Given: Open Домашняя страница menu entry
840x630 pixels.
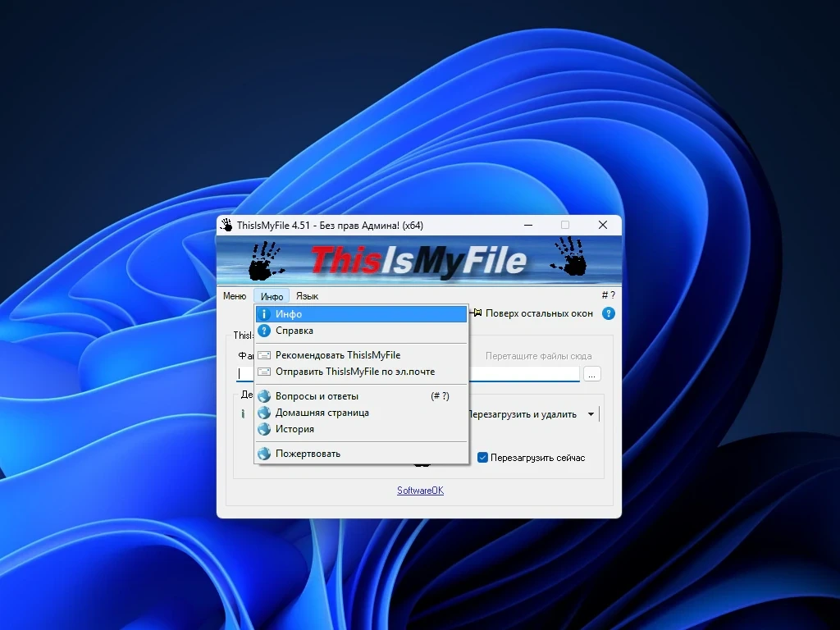Looking at the screenshot, I should click(361, 413).
